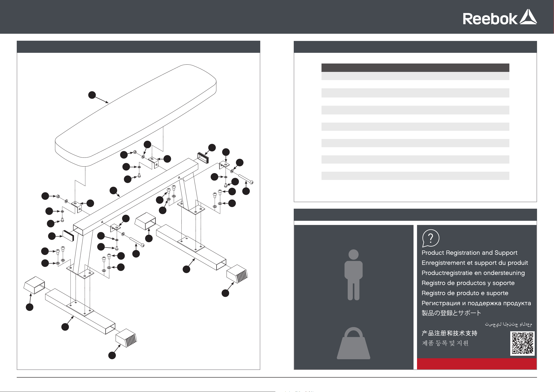
Task: Click Registro de produto e suporte text
Action: [465, 293]
